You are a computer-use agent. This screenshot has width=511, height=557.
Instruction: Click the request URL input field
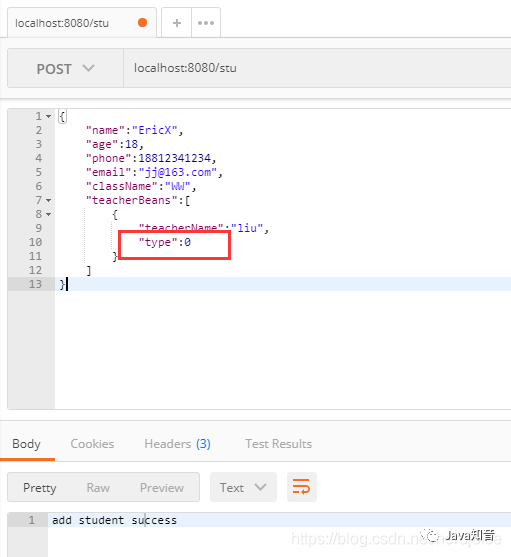tap(317, 68)
